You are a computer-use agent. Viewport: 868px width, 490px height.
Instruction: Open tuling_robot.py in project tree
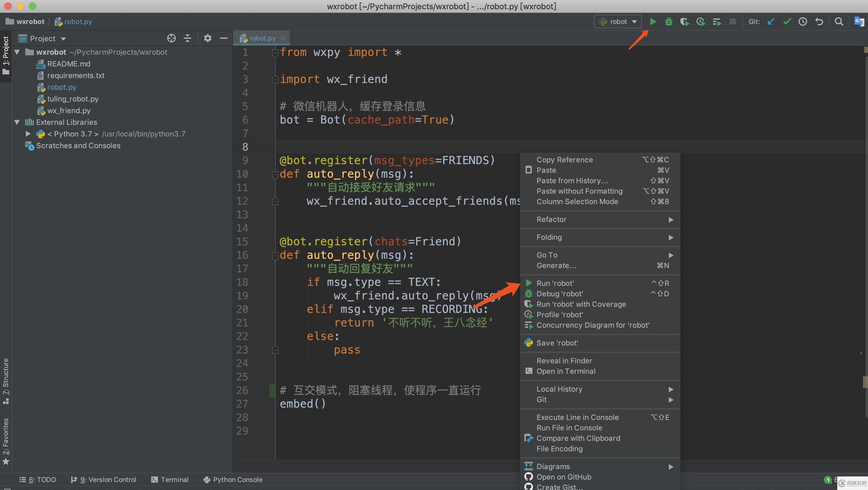(x=73, y=99)
